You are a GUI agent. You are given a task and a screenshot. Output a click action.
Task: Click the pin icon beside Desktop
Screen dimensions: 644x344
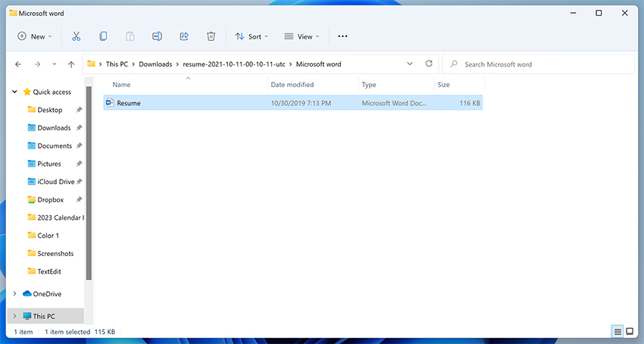coord(79,110)
